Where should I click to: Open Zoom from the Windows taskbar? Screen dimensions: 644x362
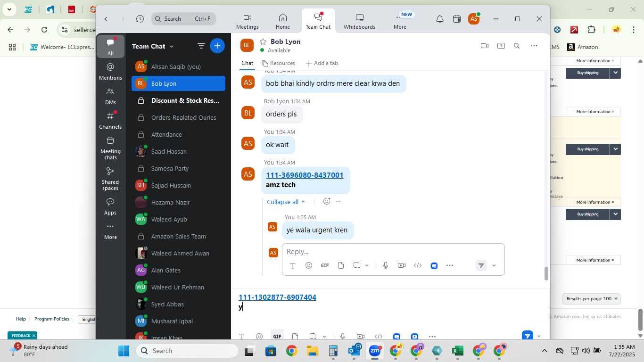[x=375, y=351]
